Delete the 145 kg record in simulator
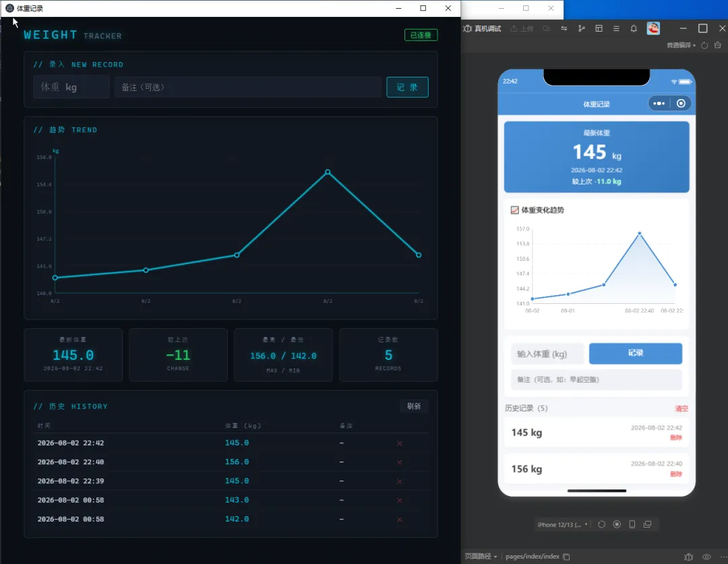Screen dimensions: 728x564 676,438
